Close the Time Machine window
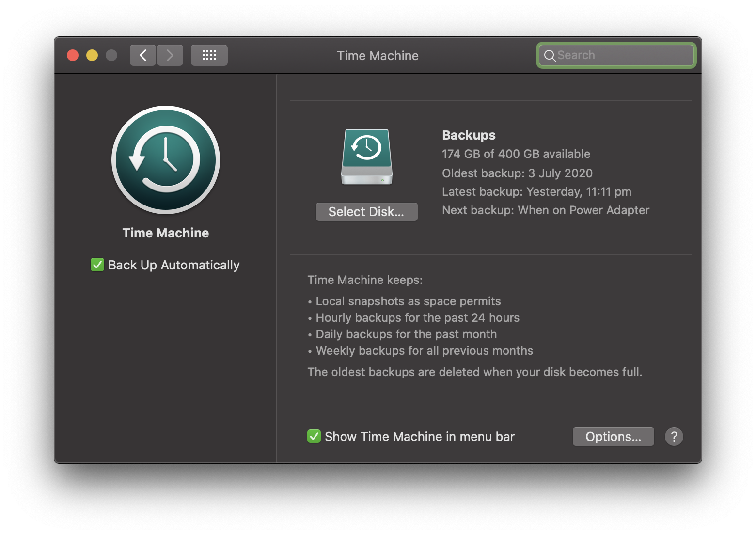756x535 pixels. point(73,55)
